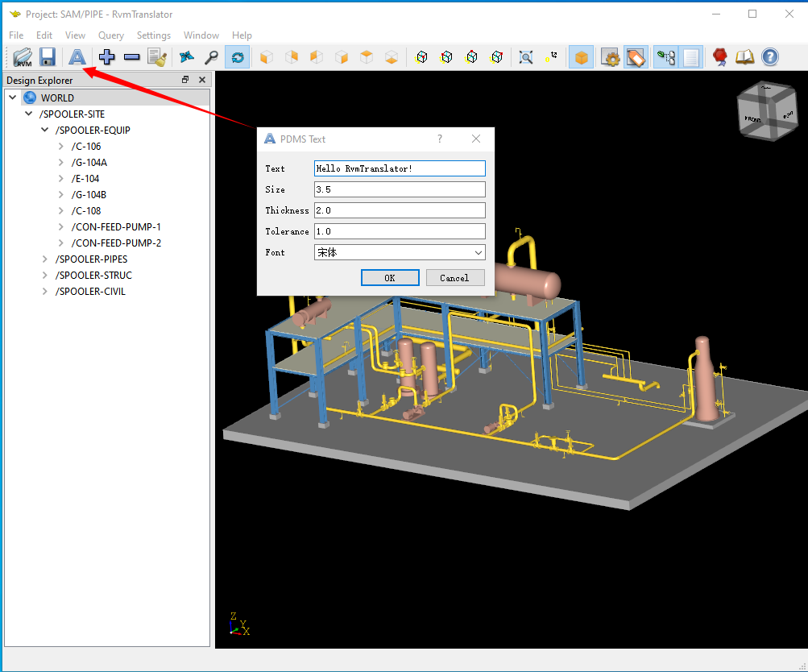
Task: Open the book manual icon
Action: tap(744, 57)
